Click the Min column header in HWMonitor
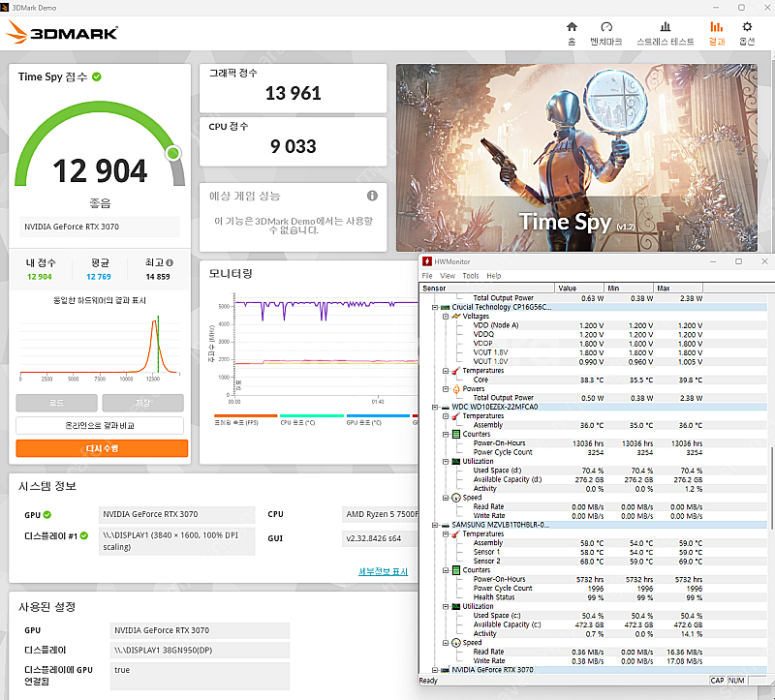 (x=628, y=288)
